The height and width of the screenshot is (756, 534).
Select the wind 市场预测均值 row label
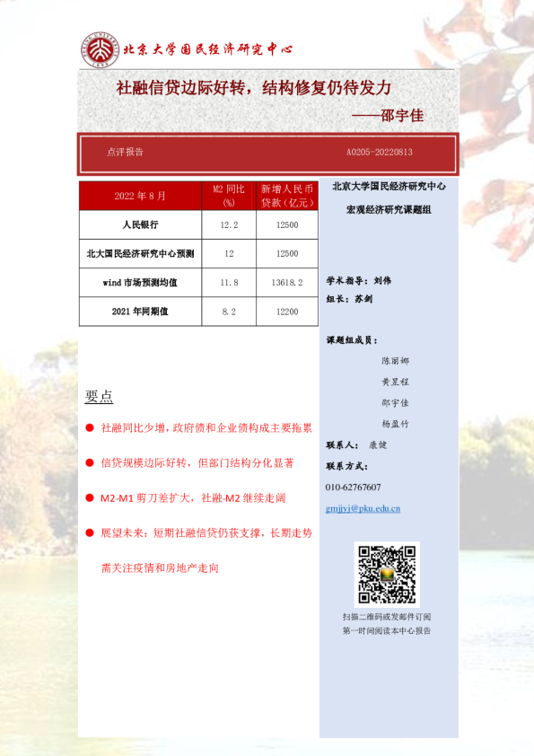tap(140, 283)
